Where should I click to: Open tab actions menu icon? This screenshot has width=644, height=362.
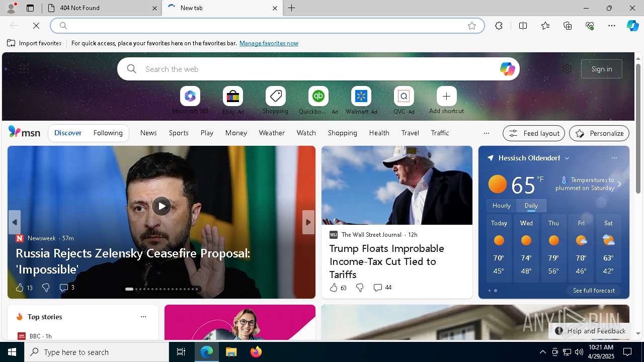30,8
